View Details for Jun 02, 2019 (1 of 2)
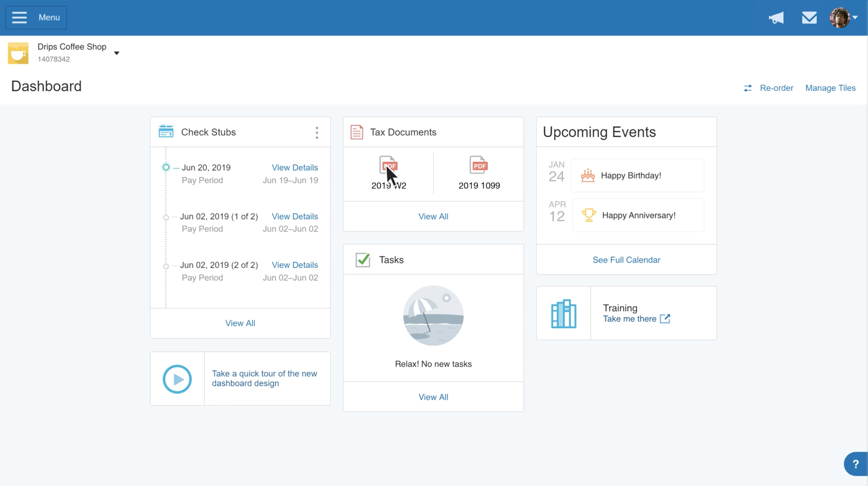The width and height of the screenshot is (868, 486). point(295,216)
